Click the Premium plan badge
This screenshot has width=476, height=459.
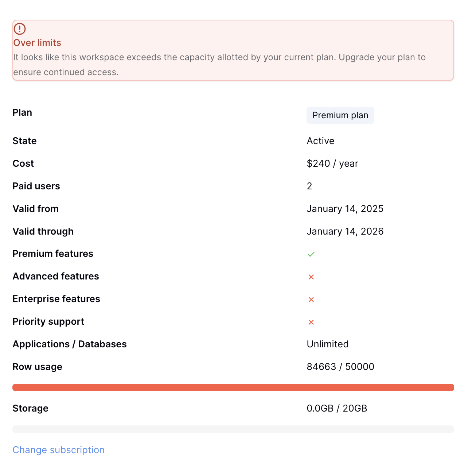pos(340,115)
